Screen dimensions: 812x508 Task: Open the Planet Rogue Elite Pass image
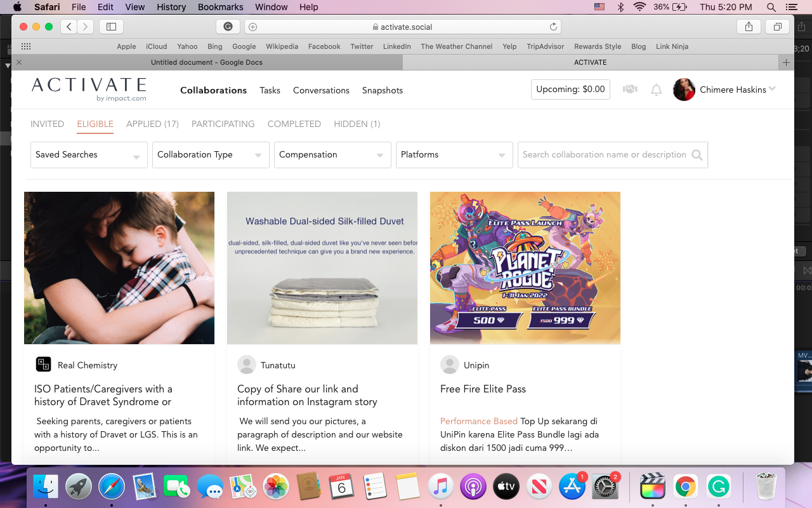(x=525, y=268)
